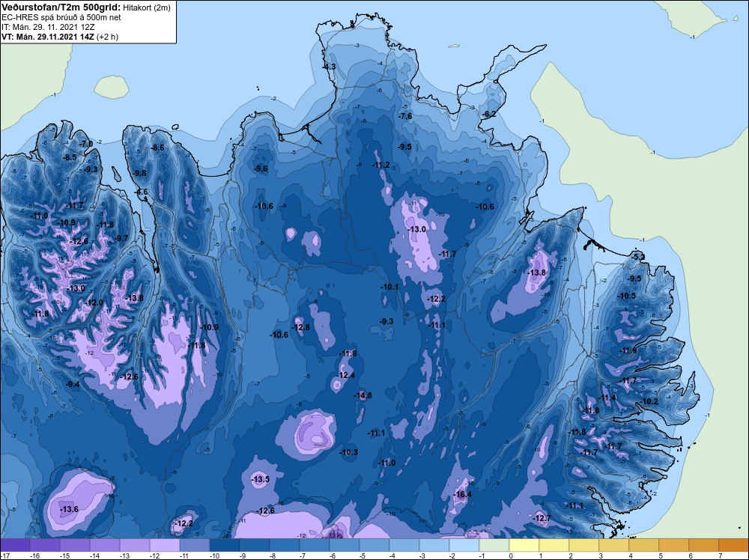Click the -12.0 temperature label
This screenshot has width=749, height=560.
[94, 303]
